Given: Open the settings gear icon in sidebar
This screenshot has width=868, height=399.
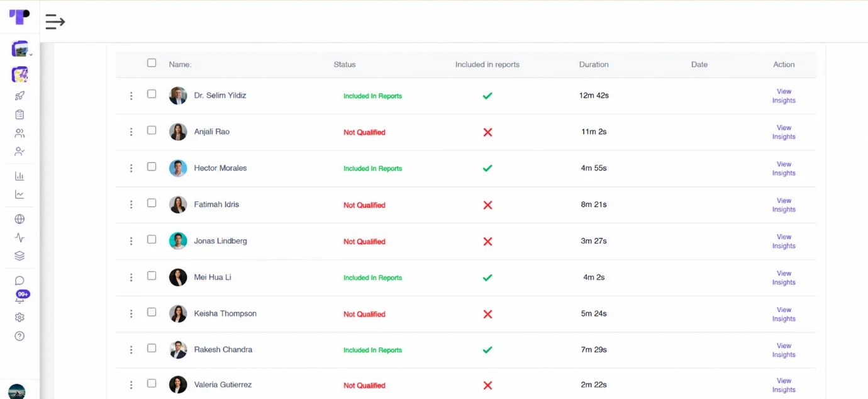Looking at the screenshot, I should [19, 317].
